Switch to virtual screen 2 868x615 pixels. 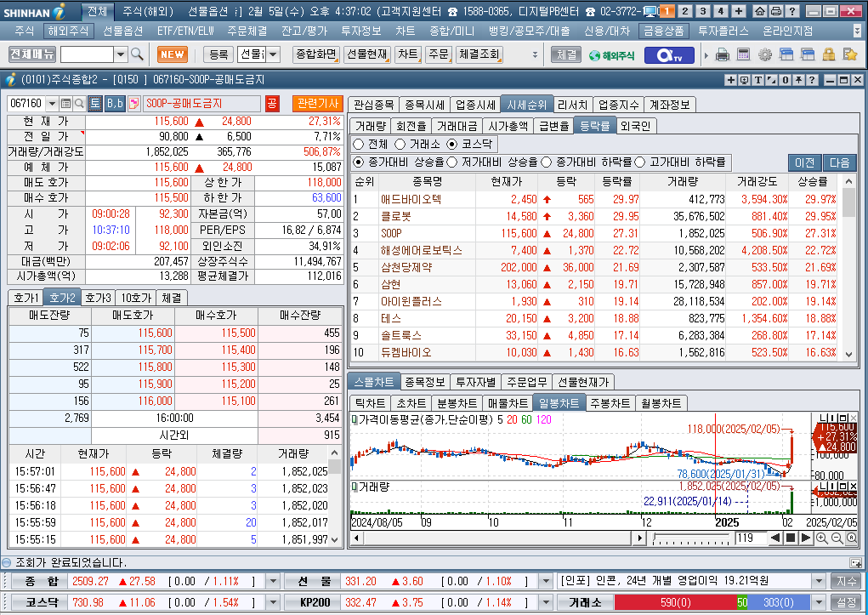click(x=685, y=11)
